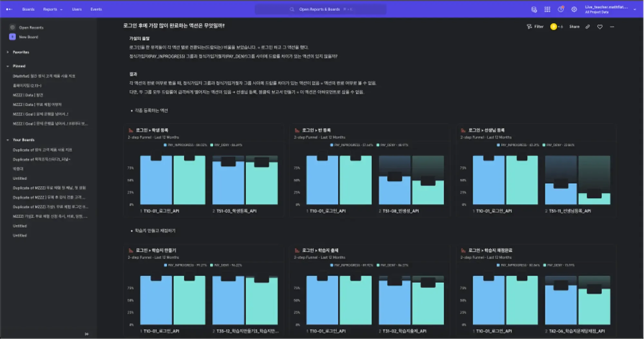
Task: Open the apps grid icon in header
Action: point(547,9)
